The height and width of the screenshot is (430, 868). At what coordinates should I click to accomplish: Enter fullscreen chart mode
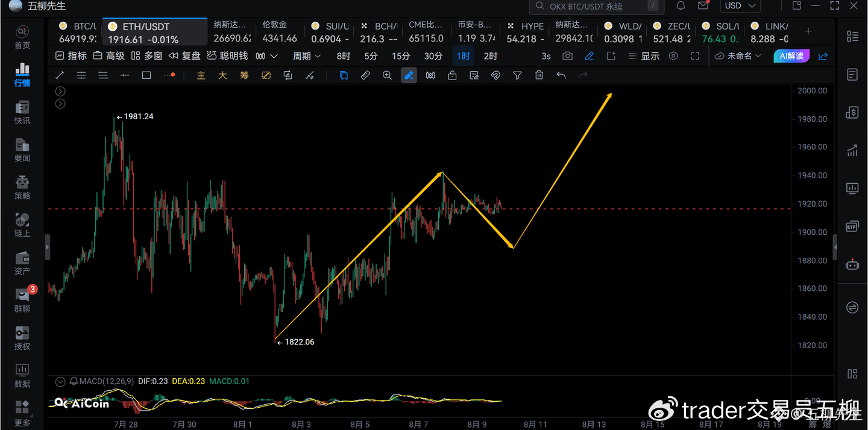click(695, 56)
